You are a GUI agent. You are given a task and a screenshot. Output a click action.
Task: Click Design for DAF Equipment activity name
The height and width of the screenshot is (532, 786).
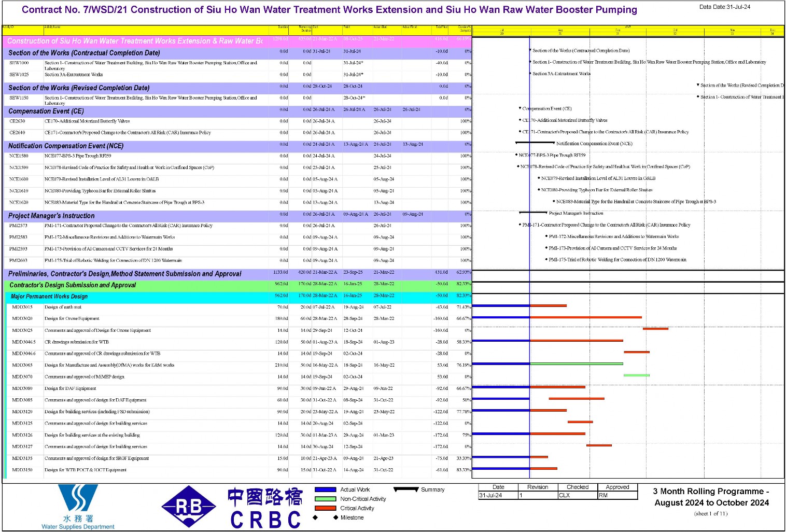70,388
